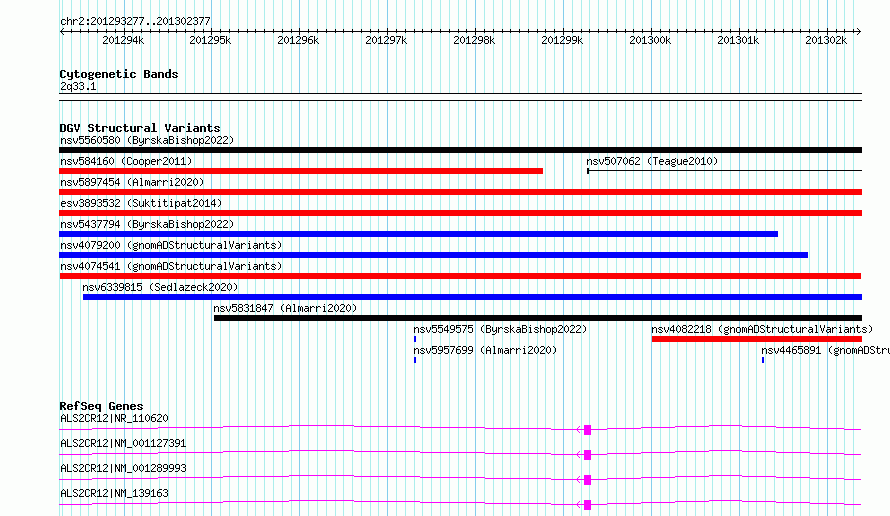Open the nsv4465891 label
This screenshot has height=516, width=890.
pos(825,350)
